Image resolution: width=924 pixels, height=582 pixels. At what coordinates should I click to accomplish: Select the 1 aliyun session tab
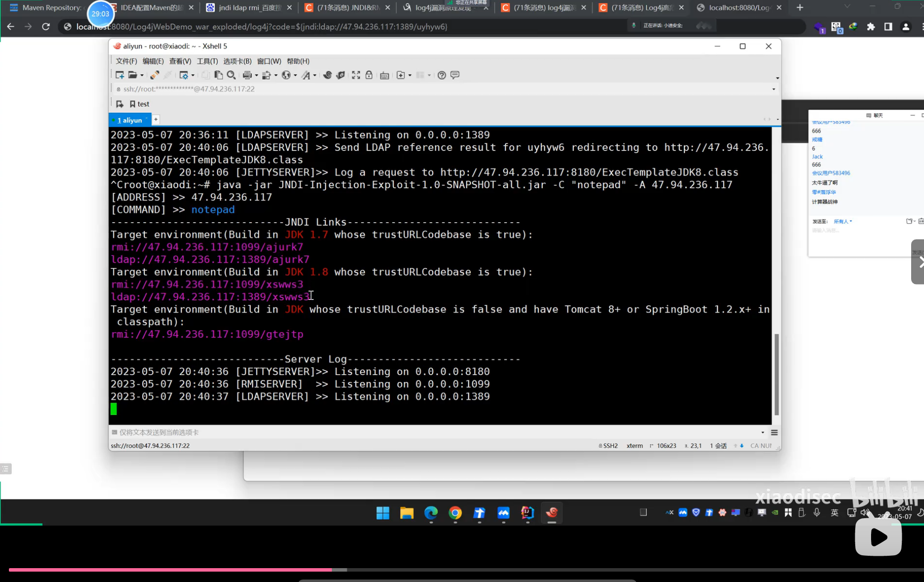coord(130,120)
